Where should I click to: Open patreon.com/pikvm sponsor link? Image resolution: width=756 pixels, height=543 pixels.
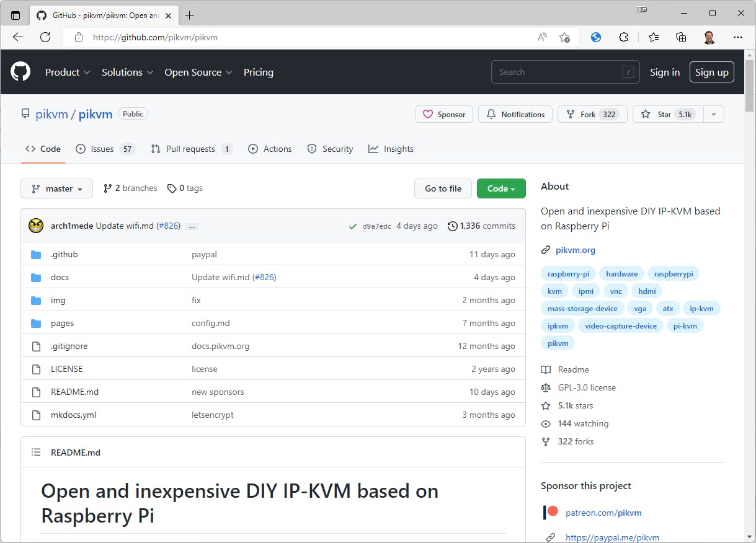click(x=603, y=513)
